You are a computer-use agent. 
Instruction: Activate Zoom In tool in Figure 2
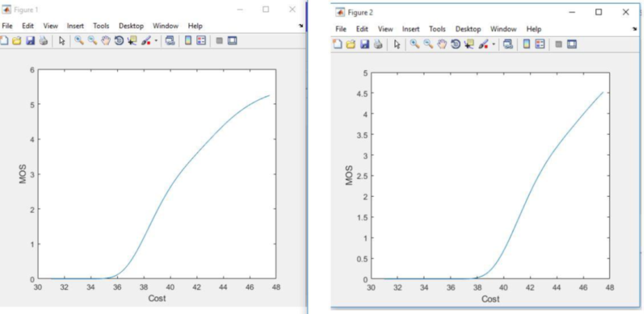pos(415,44)
